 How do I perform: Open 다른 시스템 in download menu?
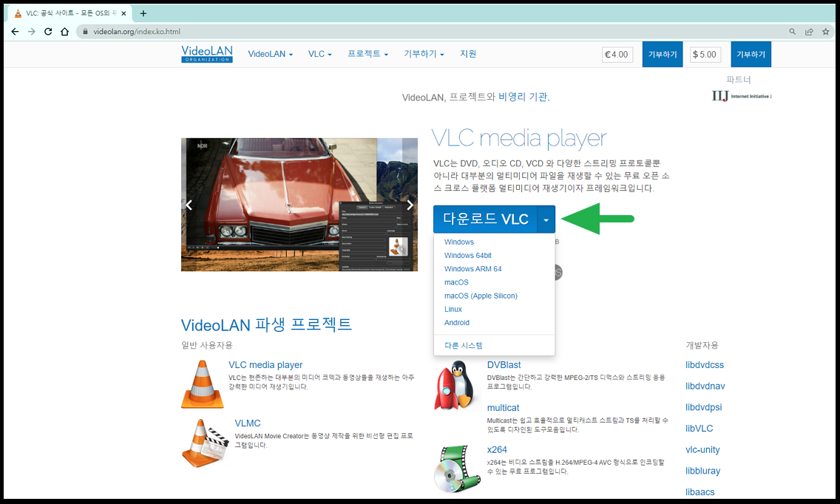[464, 345]
